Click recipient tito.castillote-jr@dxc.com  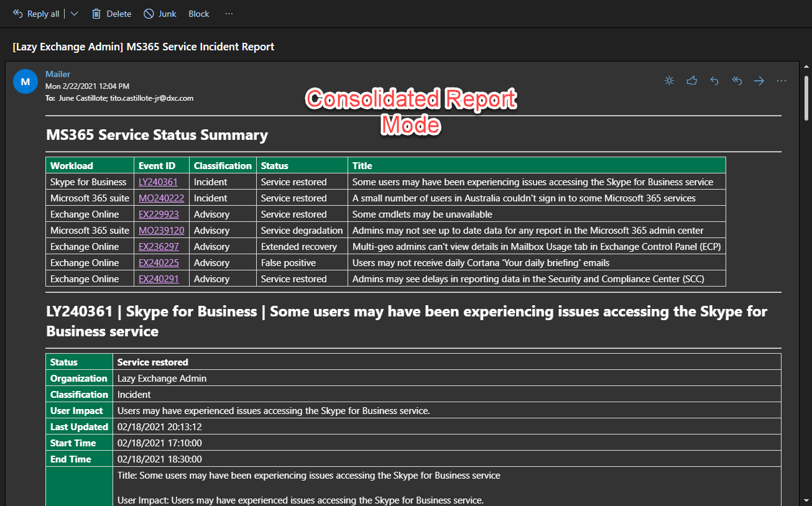tap(152, 98)
